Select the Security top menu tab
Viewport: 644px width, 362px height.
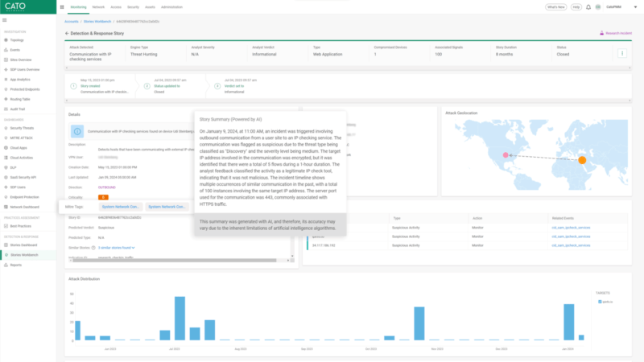(134, 6)
